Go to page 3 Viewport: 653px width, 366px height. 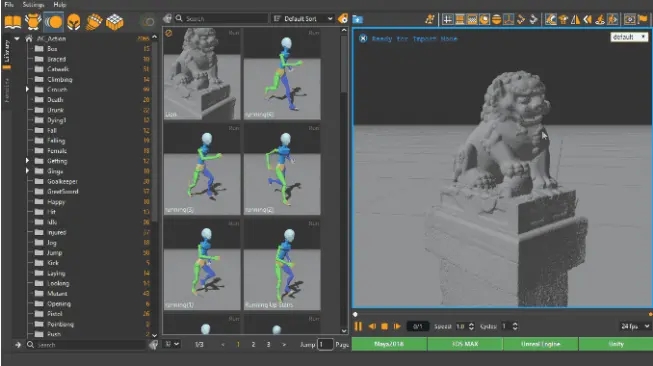click(x=268, y=344)
